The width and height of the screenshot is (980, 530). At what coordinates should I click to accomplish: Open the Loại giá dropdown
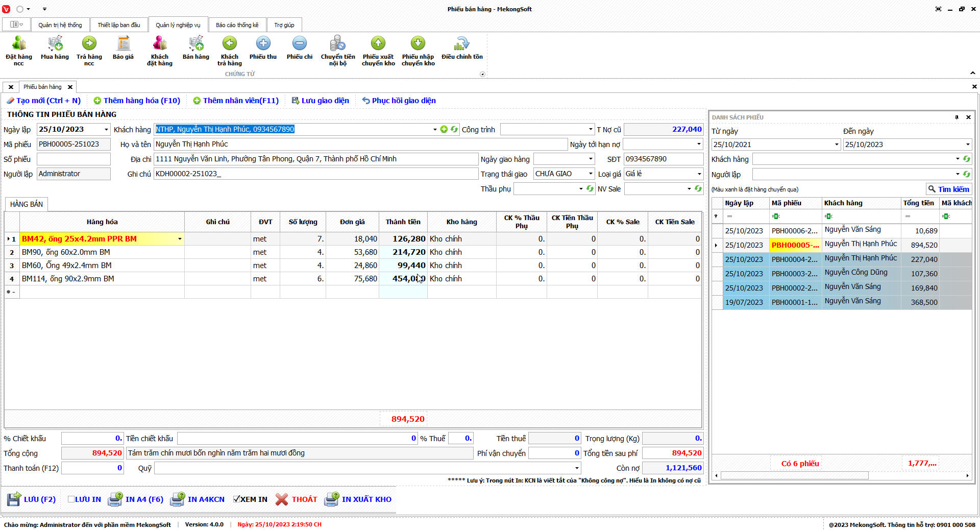pyautogui.click(x=699, y=174)
